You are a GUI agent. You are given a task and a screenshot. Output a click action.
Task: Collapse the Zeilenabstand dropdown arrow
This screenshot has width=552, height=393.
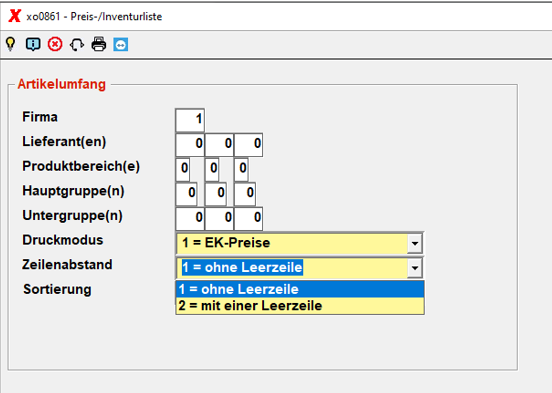pos(415,268)
